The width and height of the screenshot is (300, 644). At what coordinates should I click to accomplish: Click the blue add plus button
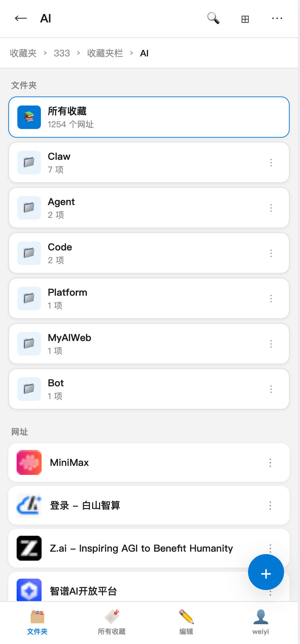(x=266, y=574)
